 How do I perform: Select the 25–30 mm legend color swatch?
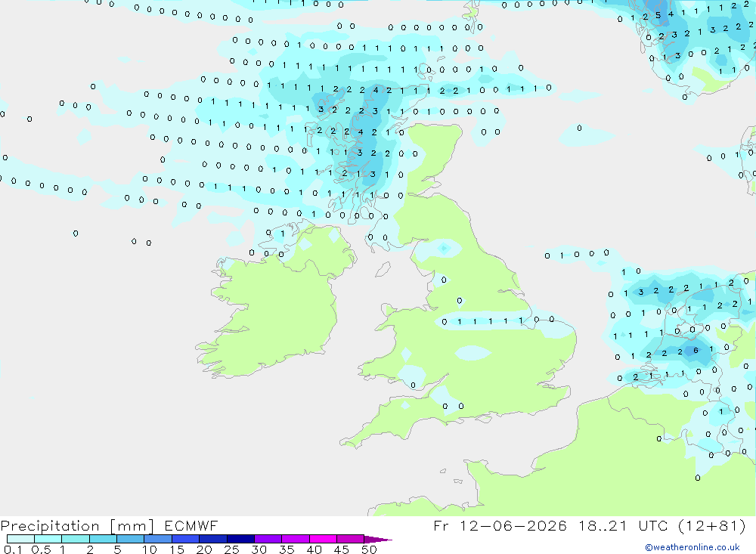[240, 539]
